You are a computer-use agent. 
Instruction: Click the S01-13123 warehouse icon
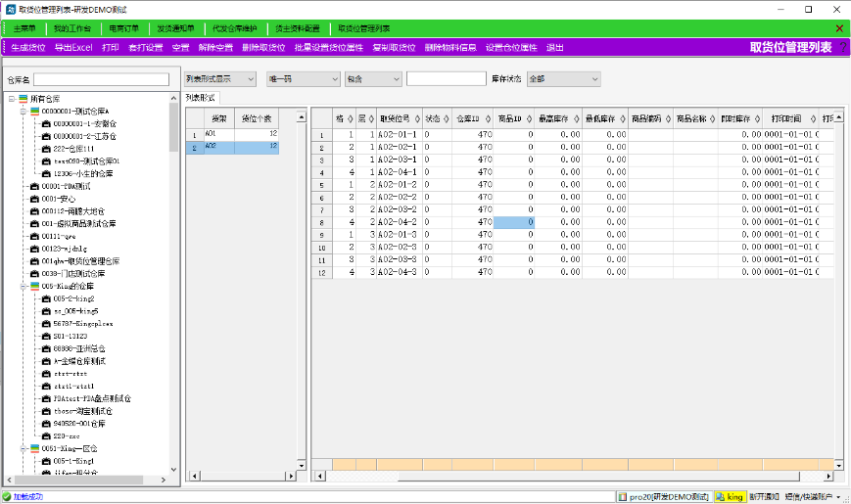[x=46, y=336]
